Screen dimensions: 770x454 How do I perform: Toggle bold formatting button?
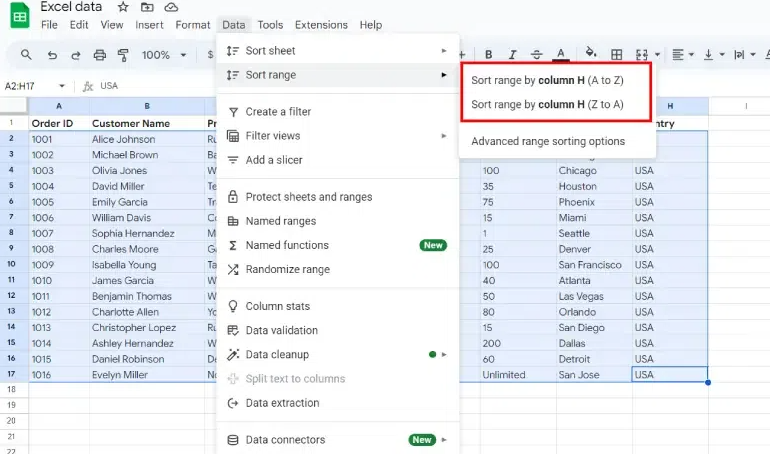(489, 55)
